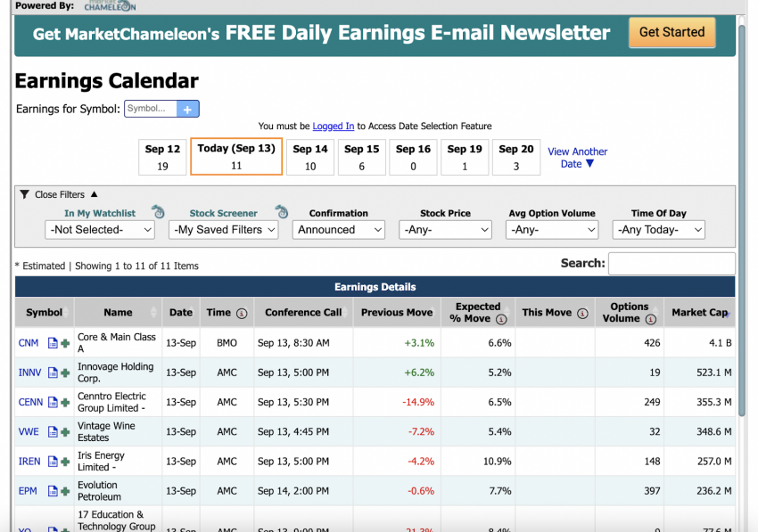Click the info icon beside Options Volume
758x532 pixels.
pyautogui.click(x=651, y=319)
